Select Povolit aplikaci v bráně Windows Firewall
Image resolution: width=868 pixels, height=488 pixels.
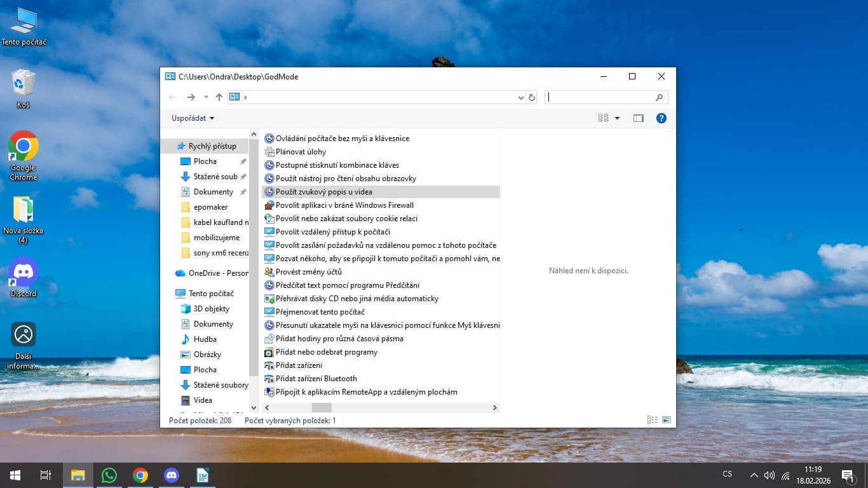click(x=344, y=205)
